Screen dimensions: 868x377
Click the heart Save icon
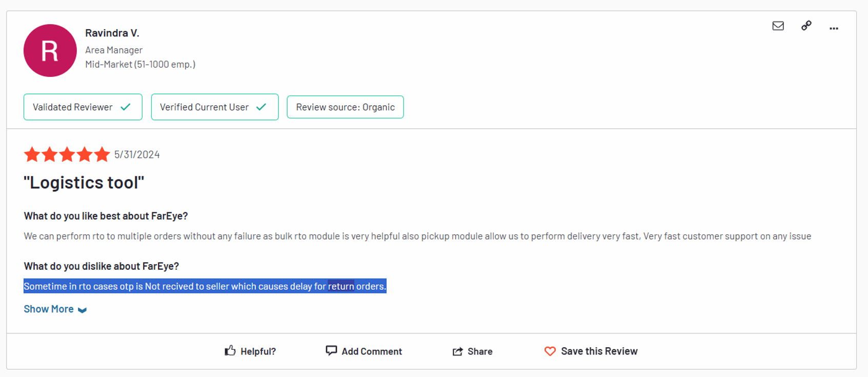(x=550, y=351)
